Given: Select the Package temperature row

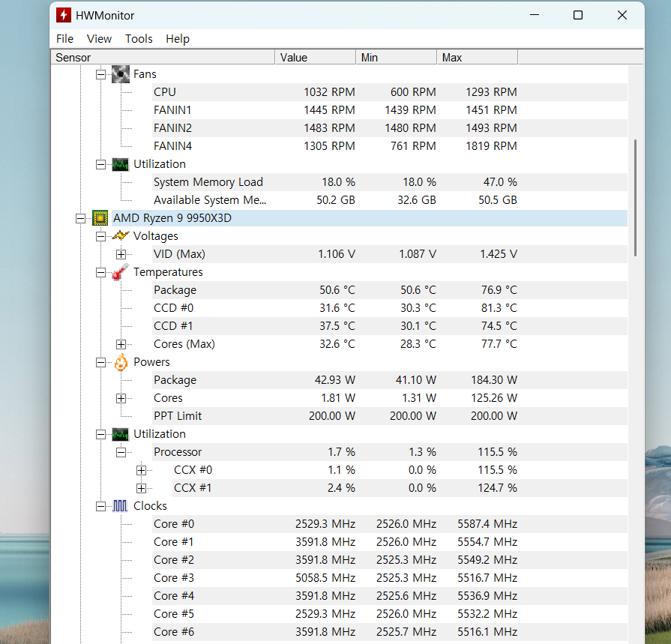Looking at the screenshot, I should tap(390, 290).
